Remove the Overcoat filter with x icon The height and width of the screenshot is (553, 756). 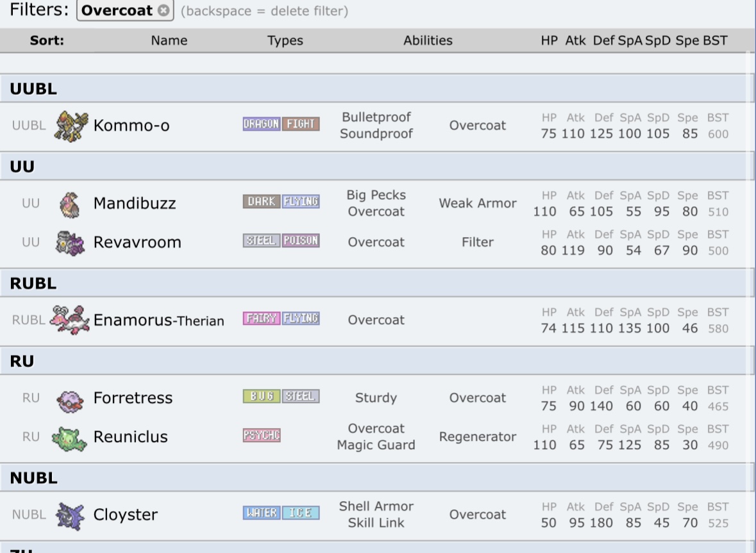(164, 11)
